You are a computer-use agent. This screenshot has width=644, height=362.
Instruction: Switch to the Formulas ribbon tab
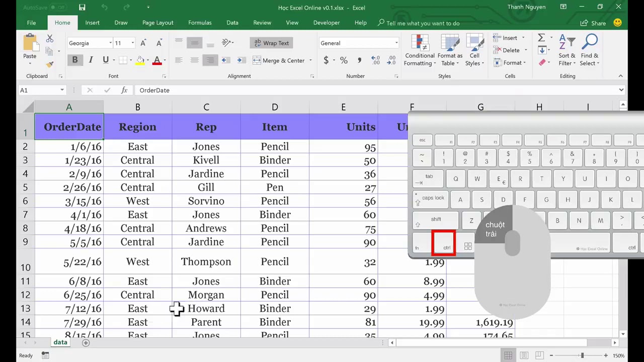click(200, 23)
